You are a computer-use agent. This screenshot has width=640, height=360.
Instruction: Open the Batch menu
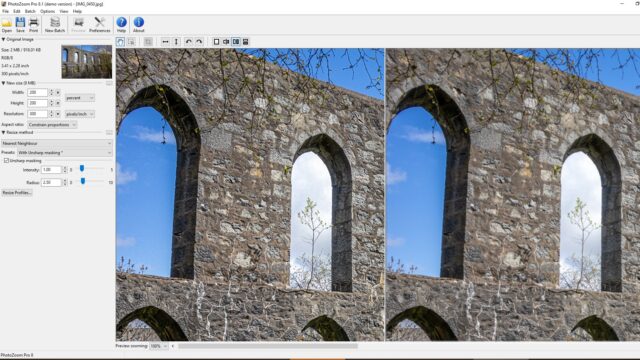[x=30, y=11]
